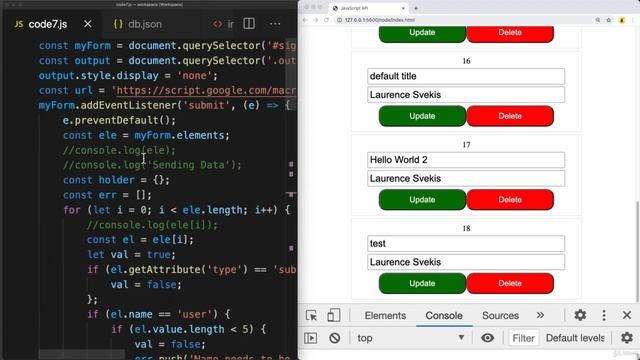Open the Default levels dropdown
This screenshot has height=360, width=640.
575,338
